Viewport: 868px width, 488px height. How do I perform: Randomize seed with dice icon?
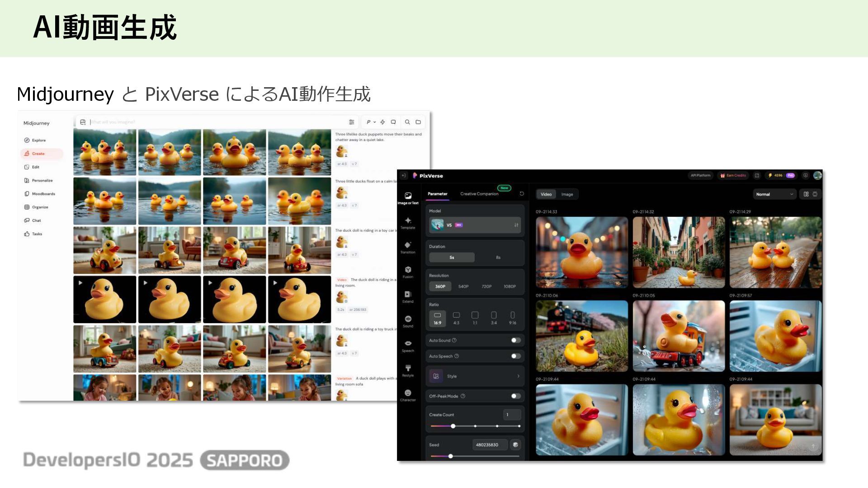click(515, 445)
